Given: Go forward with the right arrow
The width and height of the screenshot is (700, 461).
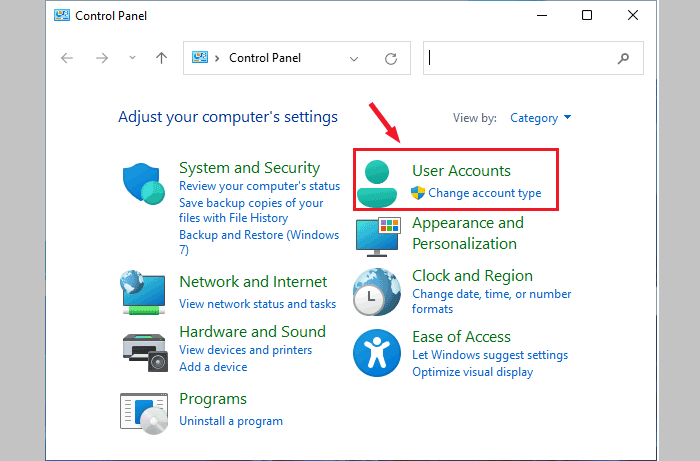Looking at the screenshot, I should (x=102, y=58).
